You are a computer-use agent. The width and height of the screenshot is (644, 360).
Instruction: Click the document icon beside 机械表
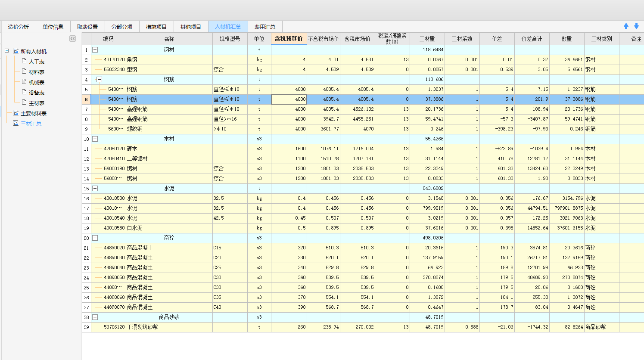tap(24, 82)
